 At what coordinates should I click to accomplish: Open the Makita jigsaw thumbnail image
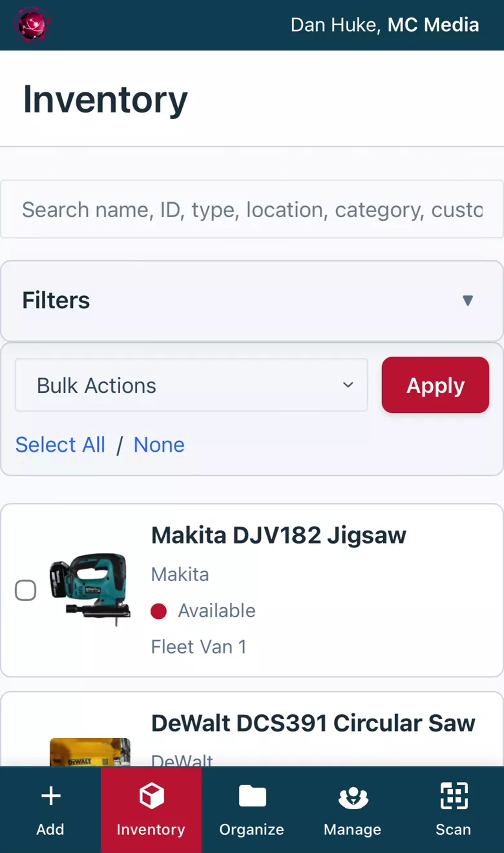pyautogui.click(x=90, y=589)
